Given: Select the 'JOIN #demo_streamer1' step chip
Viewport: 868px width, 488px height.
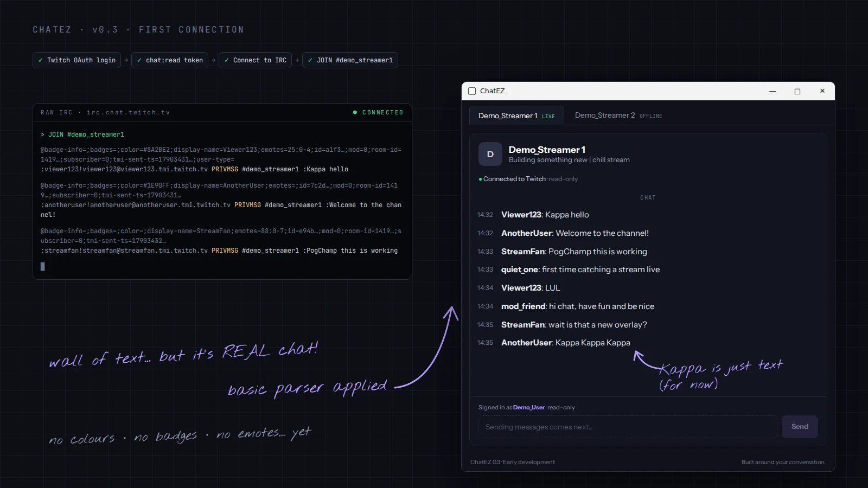Looking at the screenshot, I should tap(350, 60).
